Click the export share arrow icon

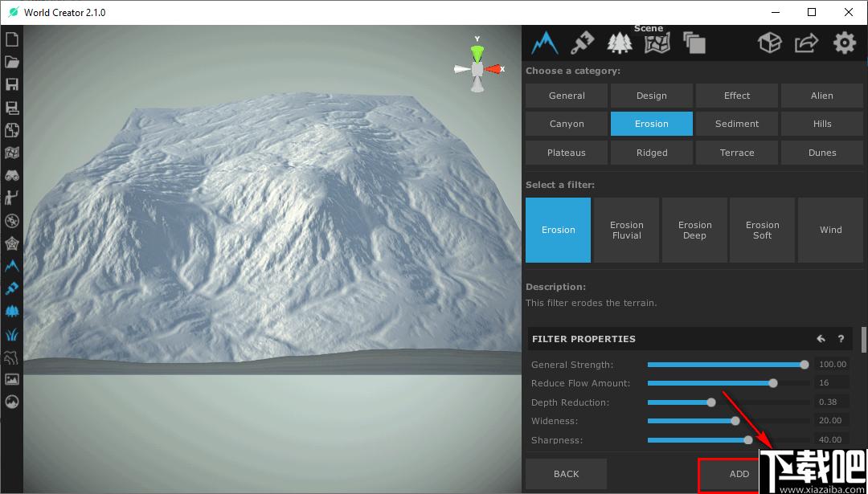pyautogui.click(x=807, y=43)
